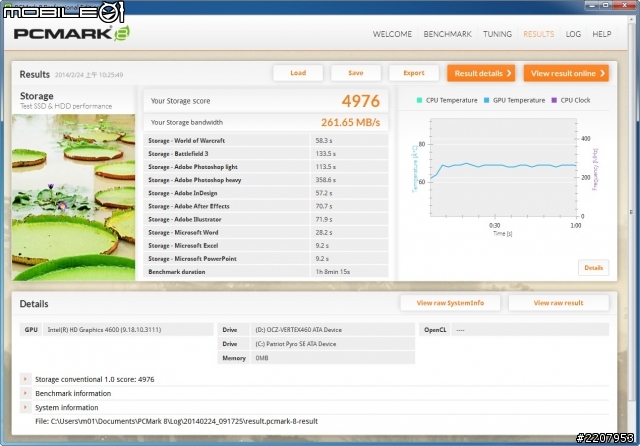This screenshot has height=446, width=640.
Task: Open the WELCOME tab
Action: coord(392,34)
